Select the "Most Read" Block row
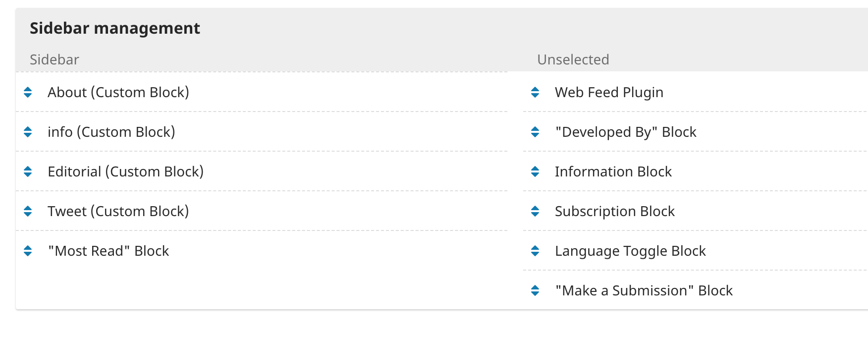Screen dimensions: 868x339 pyautogui.click(x=262, y=251)
